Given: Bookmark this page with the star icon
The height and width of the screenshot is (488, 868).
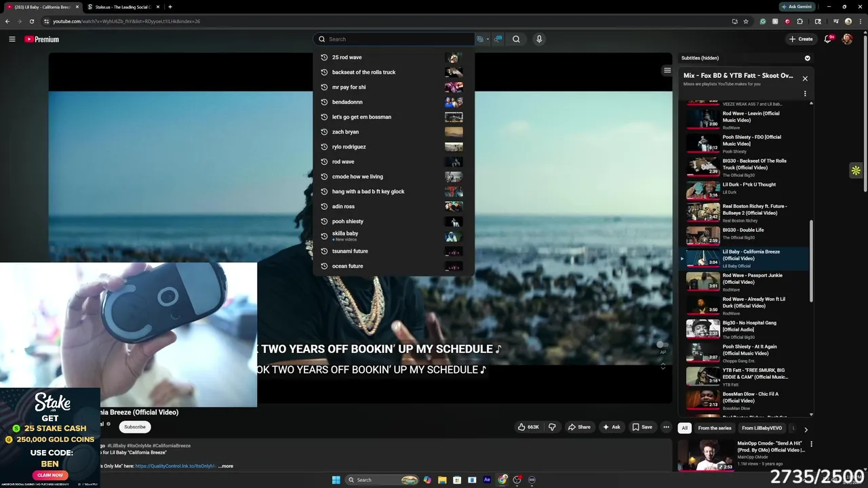Looking at the screenshot, I should (x=746, y=21).
